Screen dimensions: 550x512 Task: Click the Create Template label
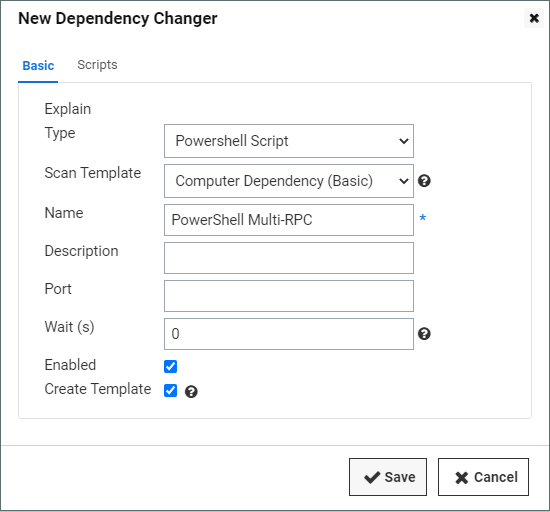pyautogui.click(x=98, y=389)
